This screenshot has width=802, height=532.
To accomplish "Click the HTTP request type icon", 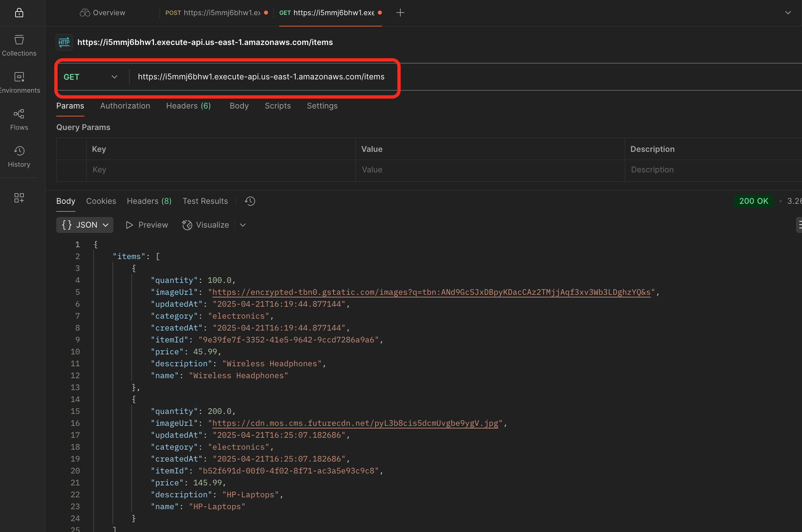I will 64,42.
